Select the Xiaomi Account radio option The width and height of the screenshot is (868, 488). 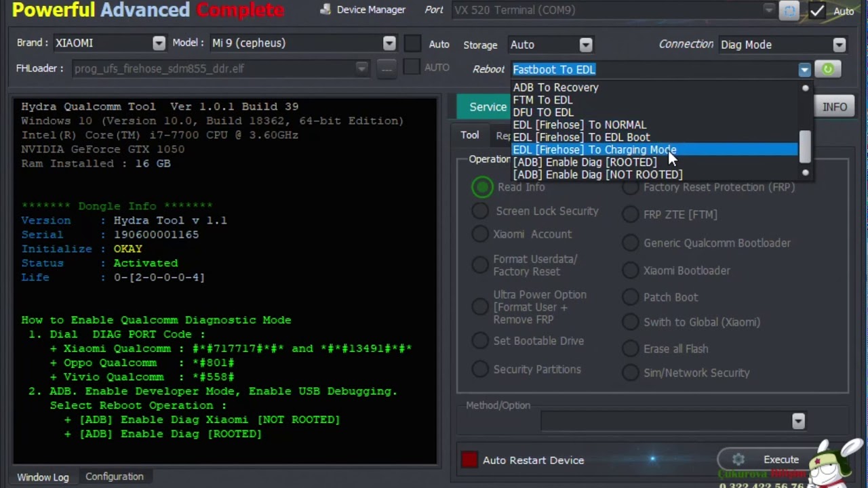click(480, 234)
